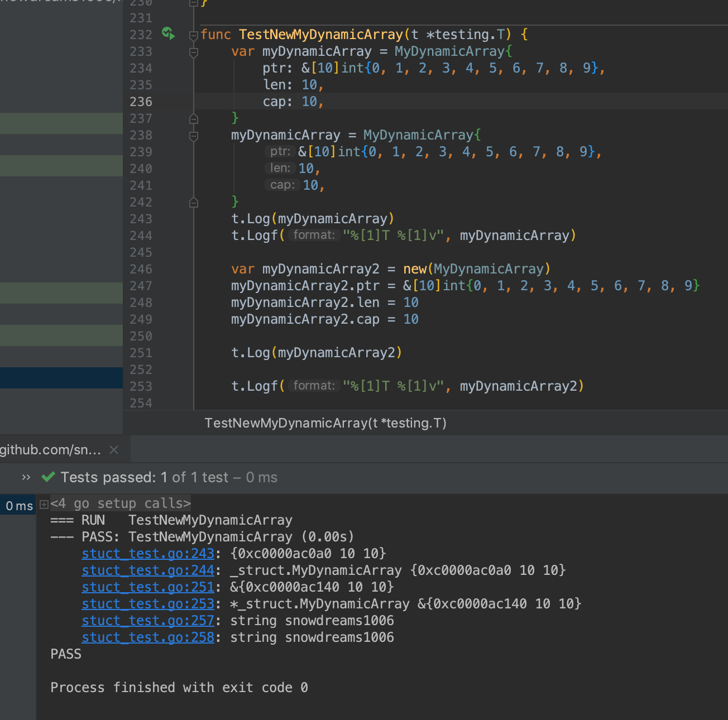Click the rerun test gutter icon beside line 232
728x720 pixels.
(x=167, y=34)
